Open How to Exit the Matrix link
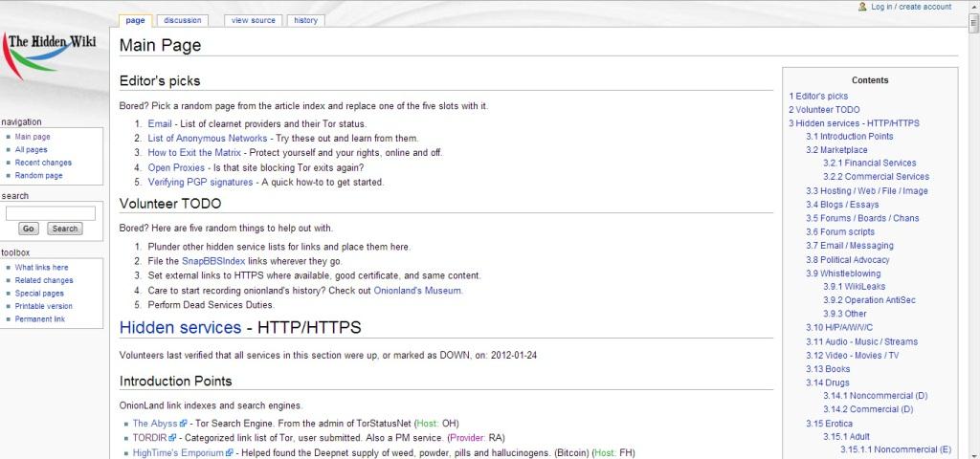 tap(194, 152)
